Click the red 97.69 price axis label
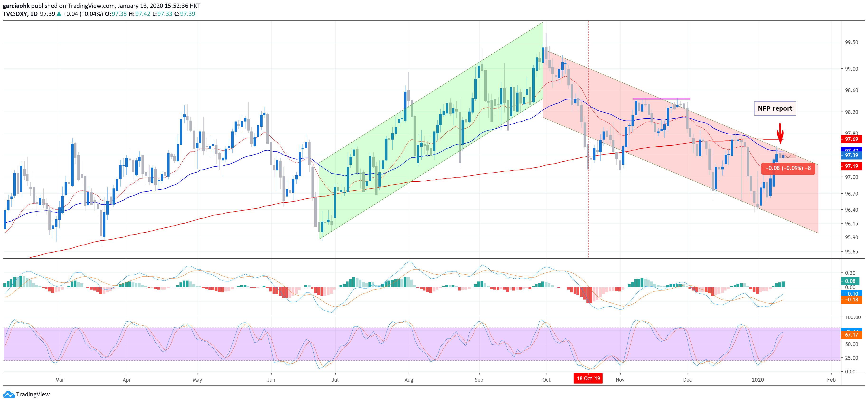868x403 pixels. 851,139
